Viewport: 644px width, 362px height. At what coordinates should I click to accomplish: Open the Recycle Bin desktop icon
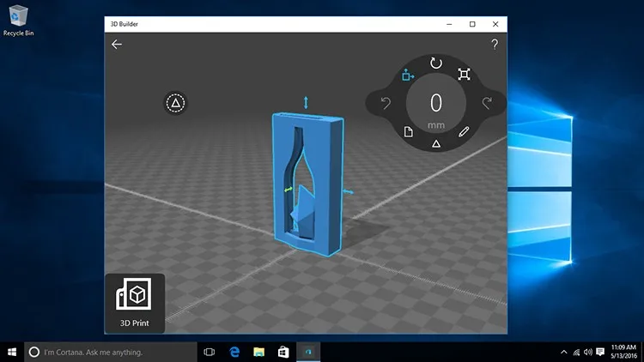19,21
